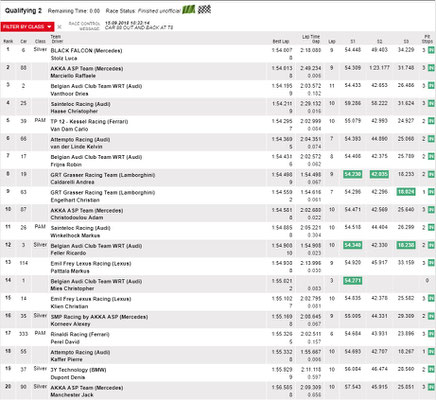436x400 pixels.
Task: Select TP 12 - Kessel Racing (Ferrari)
Action: [x=89, y=122]
